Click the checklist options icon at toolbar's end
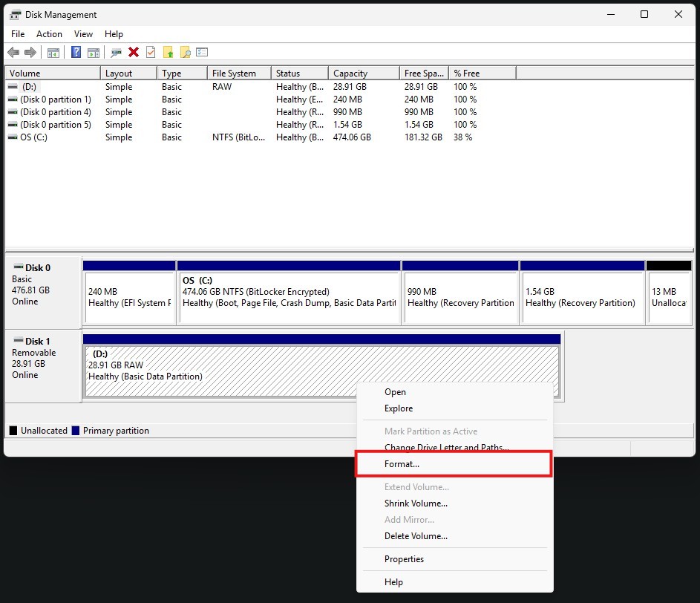This screenshot has height=603, width=700. [x=203, y=52]
